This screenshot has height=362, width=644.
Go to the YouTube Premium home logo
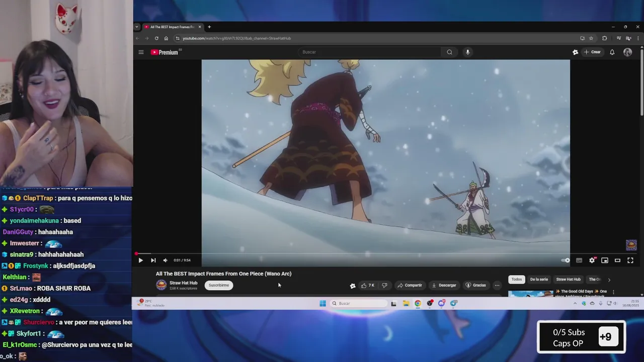[x=165, y=52]
